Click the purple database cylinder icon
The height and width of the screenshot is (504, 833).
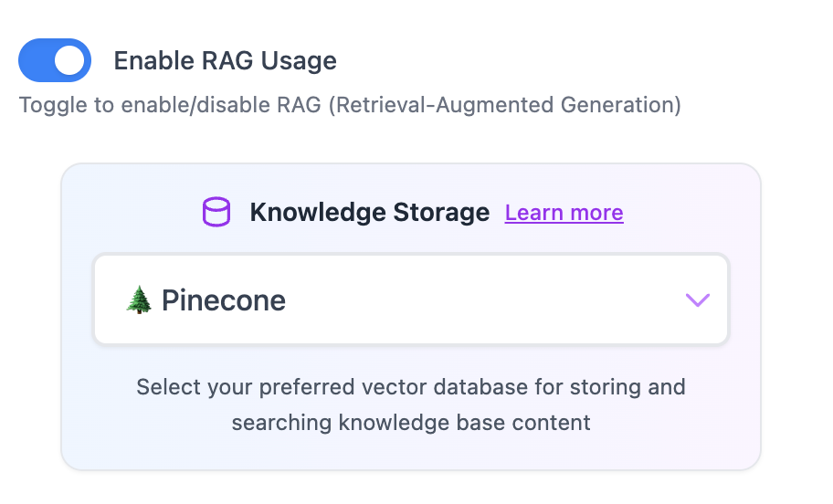tap(216, 213)
